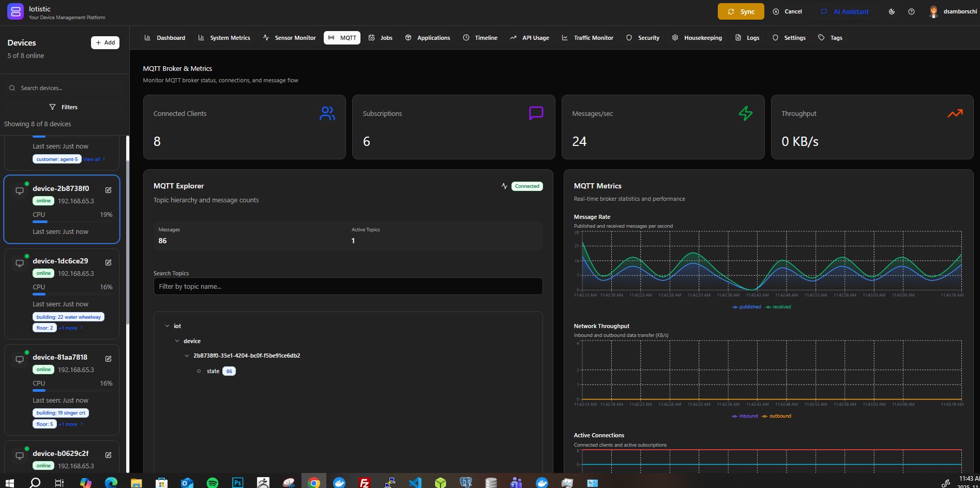
Task: Open the search magnifier in Devices panel
Action: (12, 87)
